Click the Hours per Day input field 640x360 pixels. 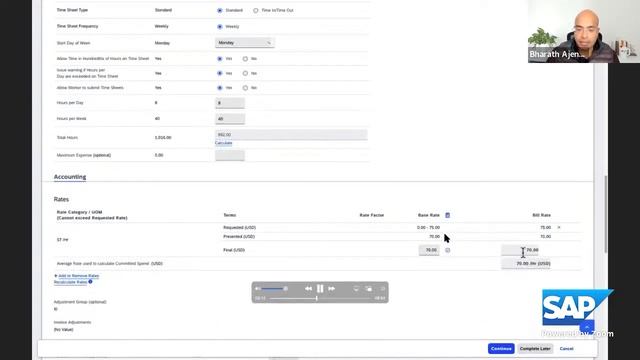point(230,103)
